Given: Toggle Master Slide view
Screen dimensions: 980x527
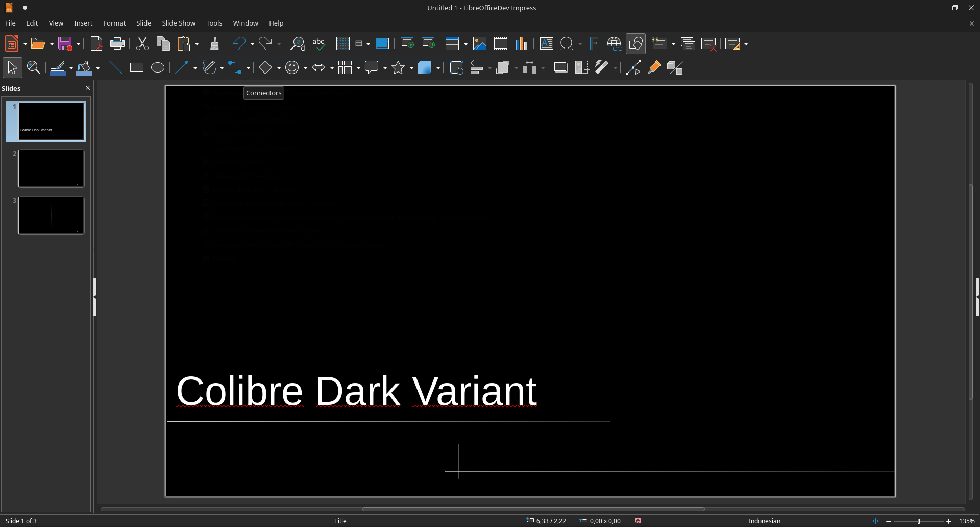Looking at the screenshot, I should [x=382, y=44].
